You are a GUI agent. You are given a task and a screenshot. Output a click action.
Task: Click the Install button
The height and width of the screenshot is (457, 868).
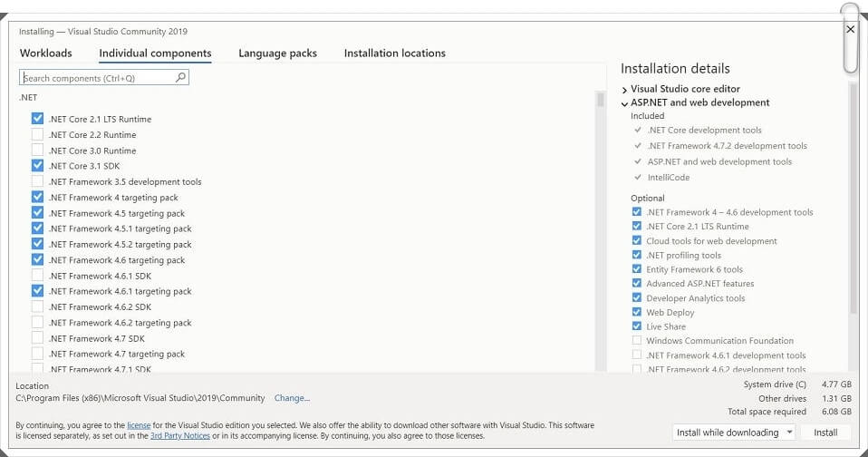point(825,433)
